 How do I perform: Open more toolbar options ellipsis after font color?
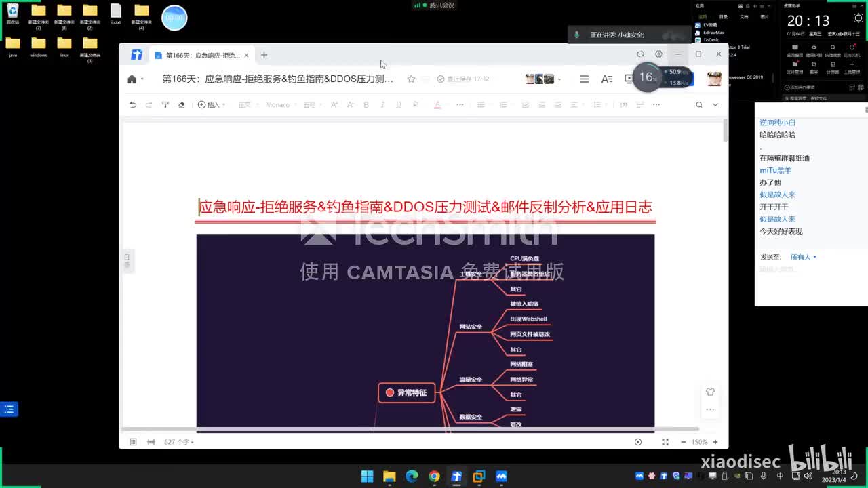(x=460, y=105)
